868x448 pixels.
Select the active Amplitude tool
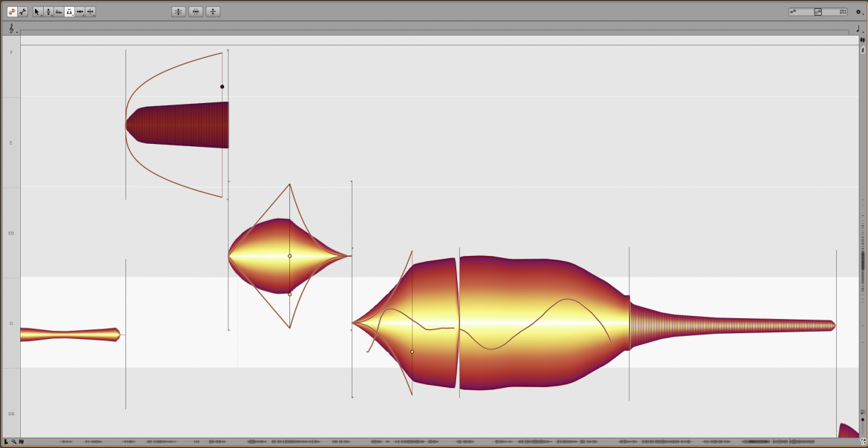click(x=69, y=11)
